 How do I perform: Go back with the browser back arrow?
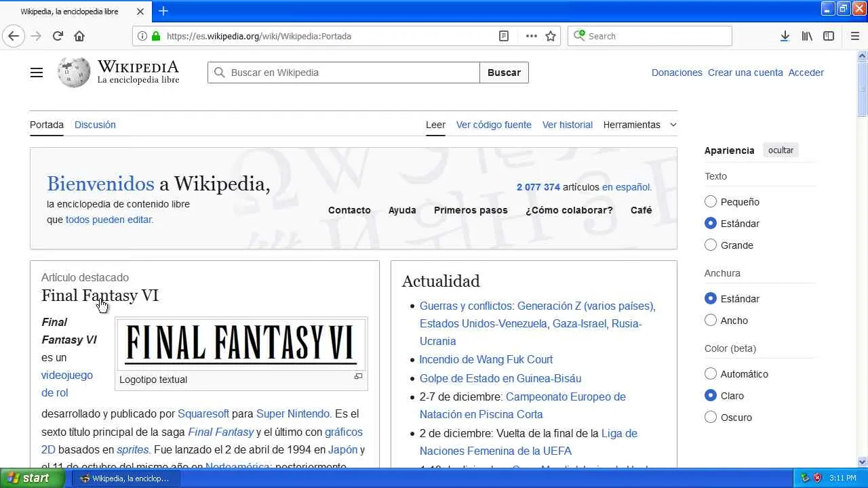click(x=14, y=36)
